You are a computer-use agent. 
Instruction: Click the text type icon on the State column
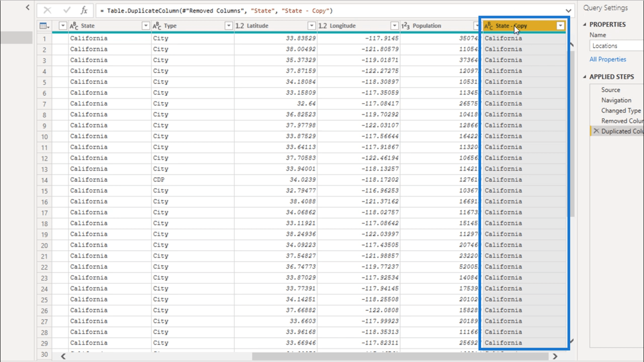coord(74,26)
